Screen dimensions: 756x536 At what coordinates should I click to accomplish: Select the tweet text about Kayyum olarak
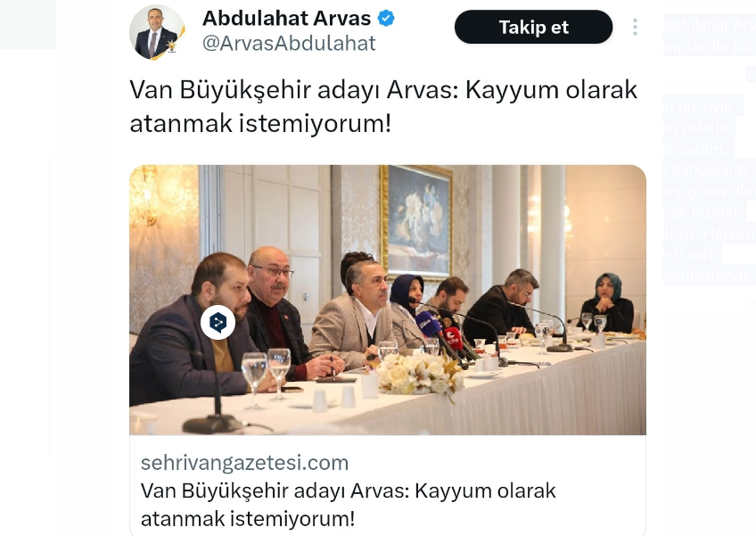pos(383,106)
